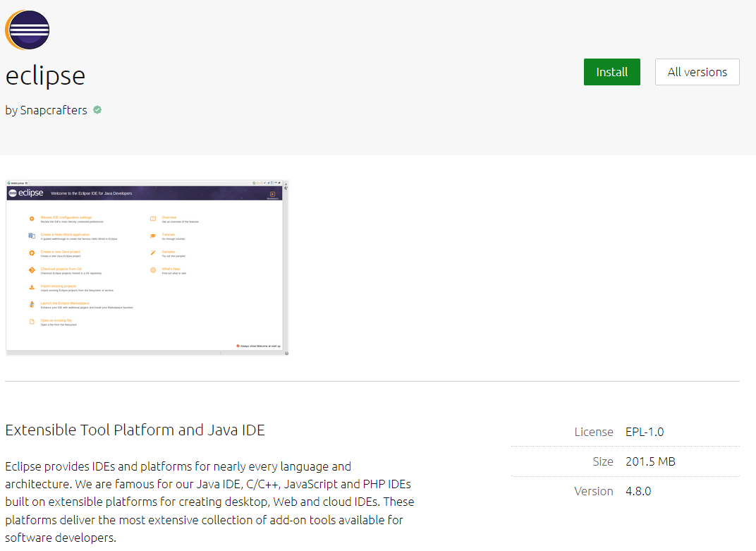Click the Workbench icon in the purple banner
Viewport: 756px width, 551px height.
(x=272, y=194)
